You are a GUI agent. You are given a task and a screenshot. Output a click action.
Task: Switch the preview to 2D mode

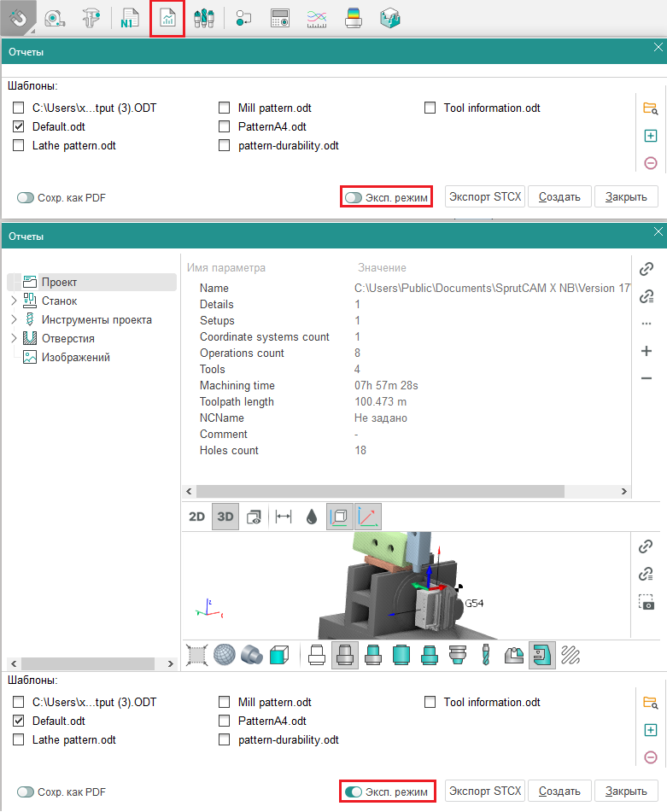197,517
